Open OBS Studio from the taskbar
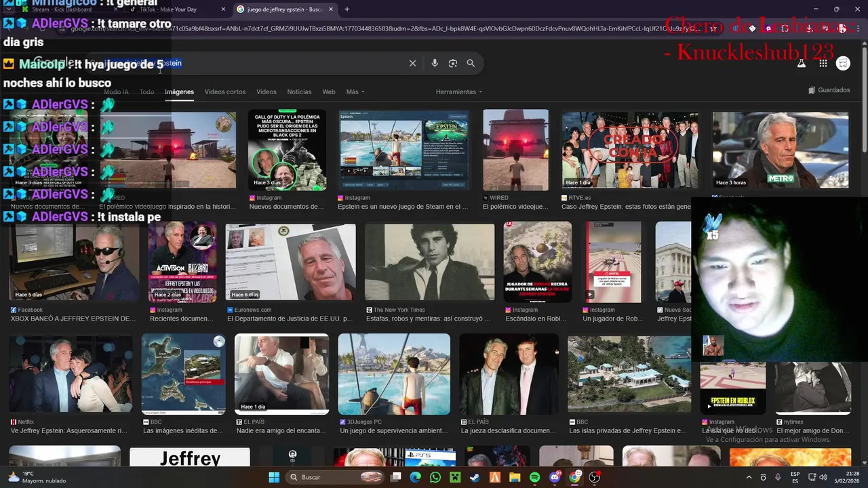 [x=595, y=477]
